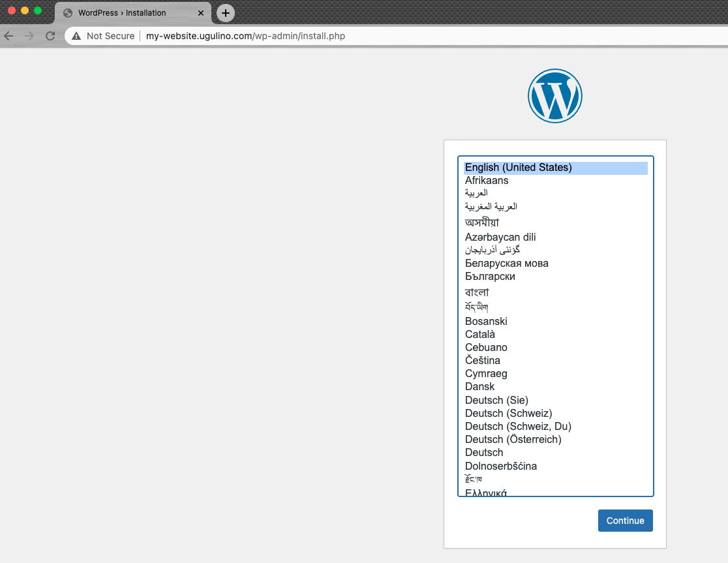Image resolution: width=728 pixels, height=563 pixels.
Task: Select Български language
Action: tap(556, 277)
